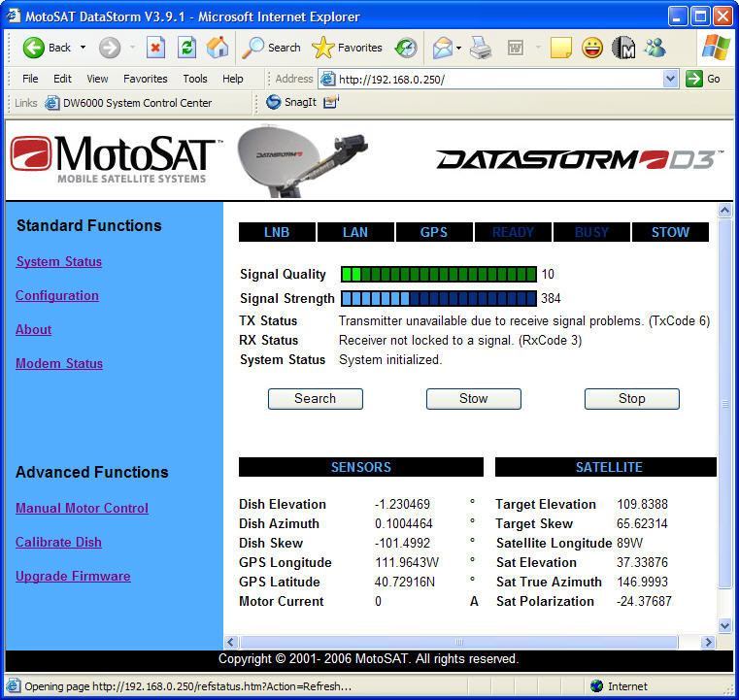Open the Search magnifier toolbar button
The width and height of the screenshot is (739, 700).
click(271, 48)
